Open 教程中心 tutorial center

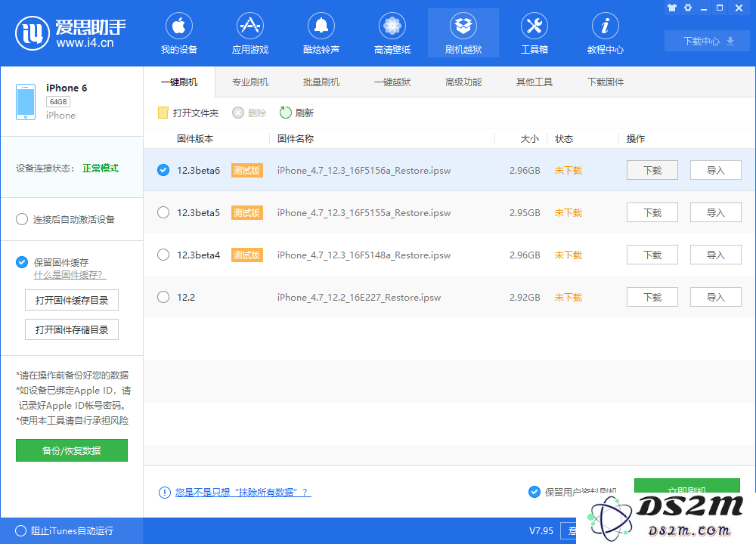tap(605, 33)
